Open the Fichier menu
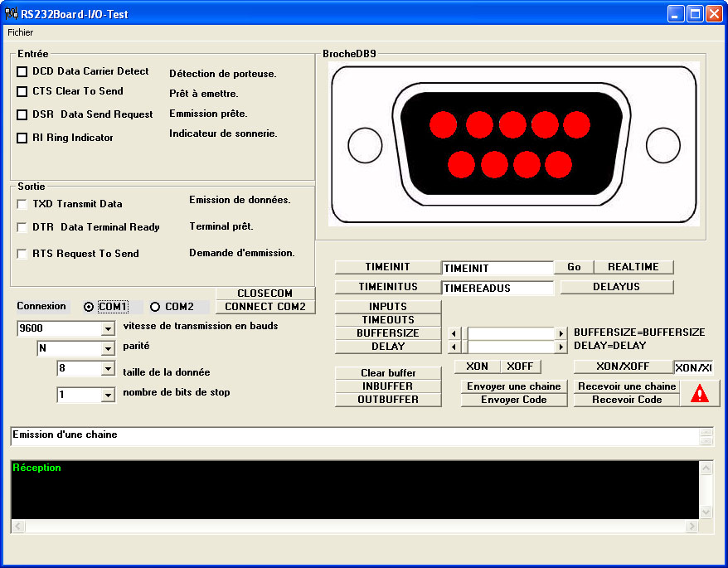This screenshot has height=568, width=728. pos(21,32)
